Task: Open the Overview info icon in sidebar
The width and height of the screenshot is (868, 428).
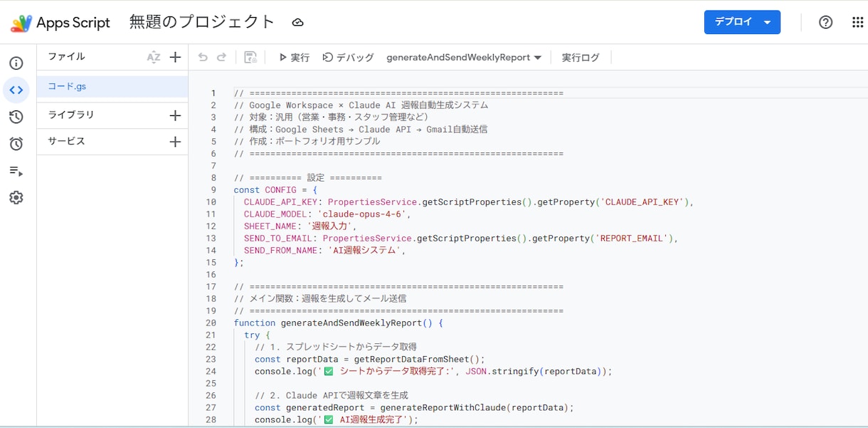Action: 16,63
